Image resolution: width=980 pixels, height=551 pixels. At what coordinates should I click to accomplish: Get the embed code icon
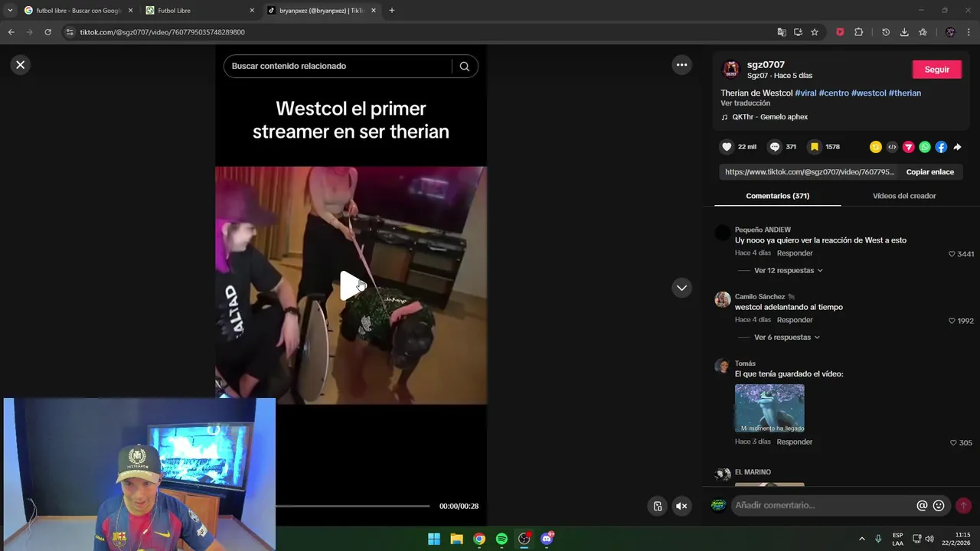pyautogui.click(x=892, y=147)
